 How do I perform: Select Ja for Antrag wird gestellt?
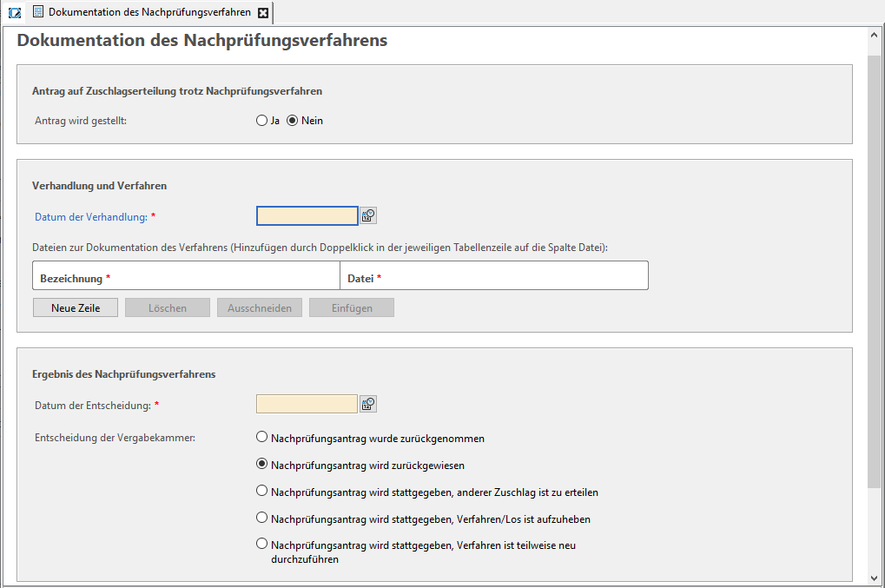pyautogui.click(x=261, y=120)
